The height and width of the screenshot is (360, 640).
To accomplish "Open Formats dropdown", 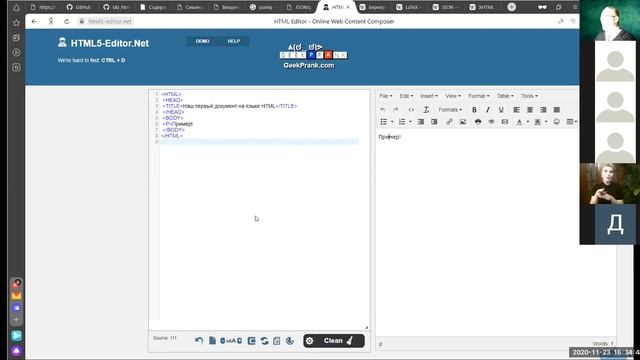I will pos(450,110).
